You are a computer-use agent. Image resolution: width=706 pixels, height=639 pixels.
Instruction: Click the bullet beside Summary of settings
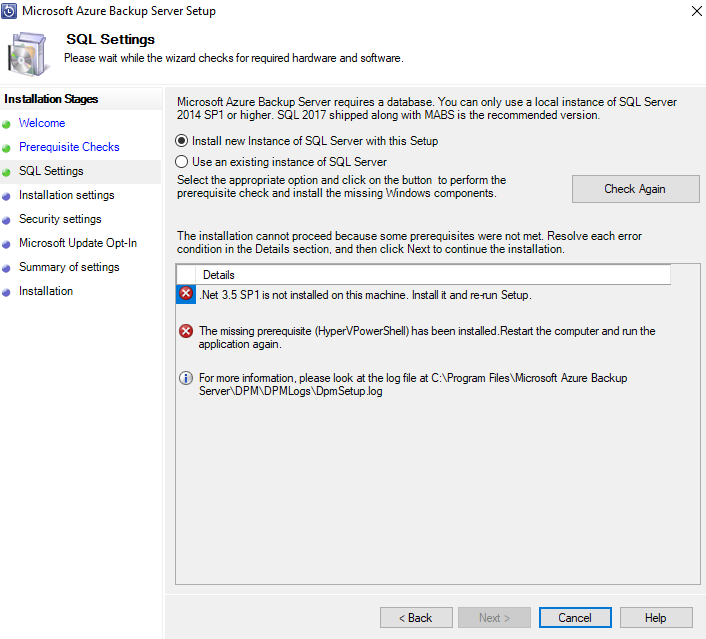pyautogui.click(x=6, y=269)
